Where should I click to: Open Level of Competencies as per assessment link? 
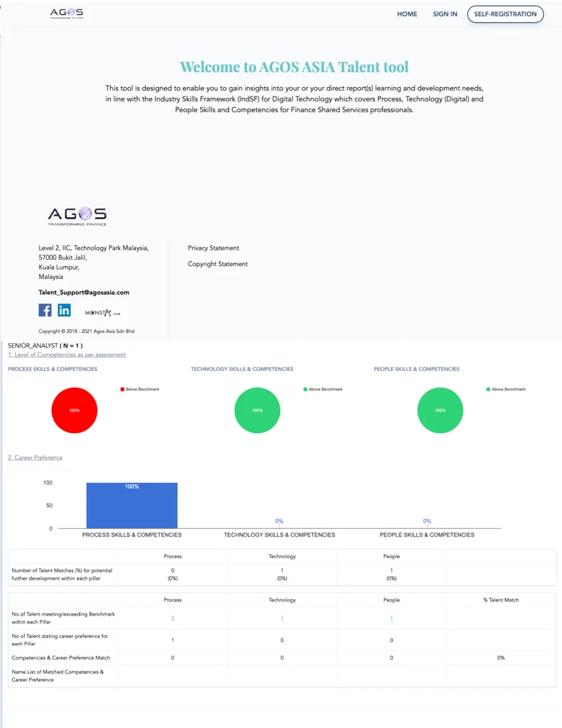point(67,355)
